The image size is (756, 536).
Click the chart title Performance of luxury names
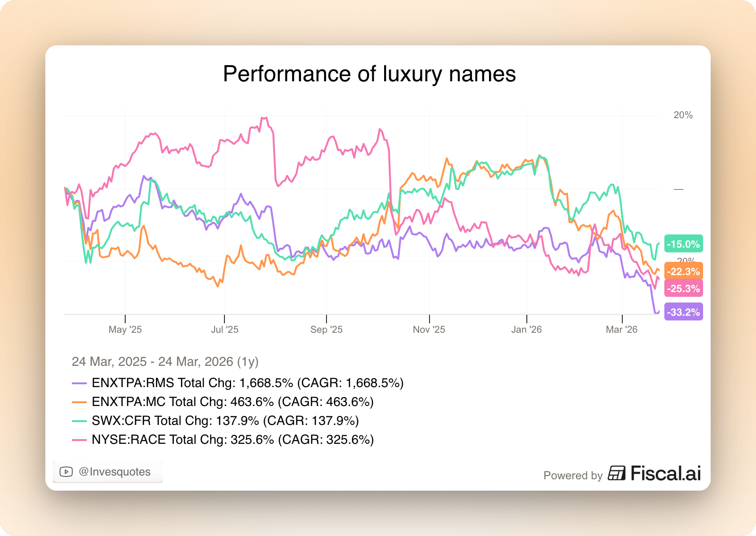click(369, 74)
